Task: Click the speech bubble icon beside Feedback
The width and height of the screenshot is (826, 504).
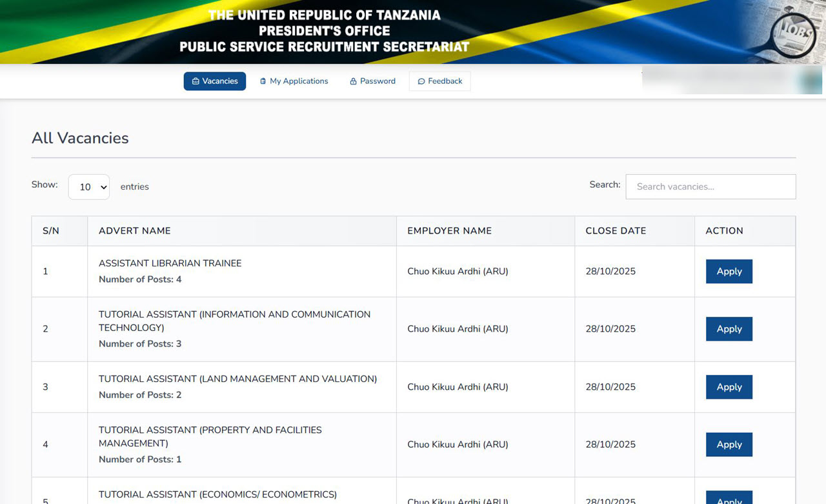Action: pyautogui.click(x=421, y=81)
